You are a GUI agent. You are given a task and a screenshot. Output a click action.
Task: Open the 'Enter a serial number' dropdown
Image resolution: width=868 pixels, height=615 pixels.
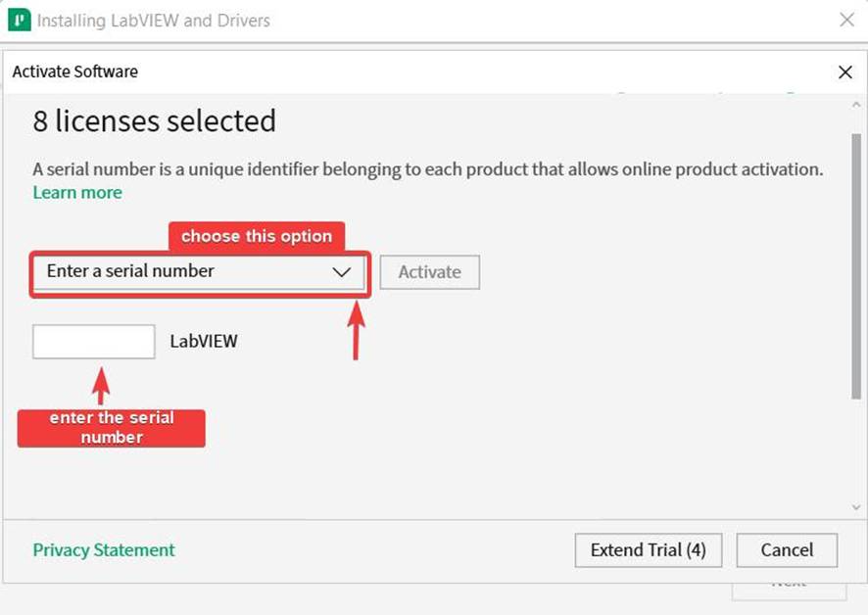tap(199, 272)
